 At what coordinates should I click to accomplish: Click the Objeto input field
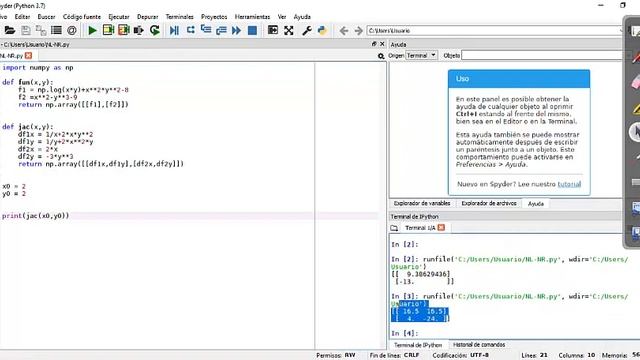tap(542, 55)
